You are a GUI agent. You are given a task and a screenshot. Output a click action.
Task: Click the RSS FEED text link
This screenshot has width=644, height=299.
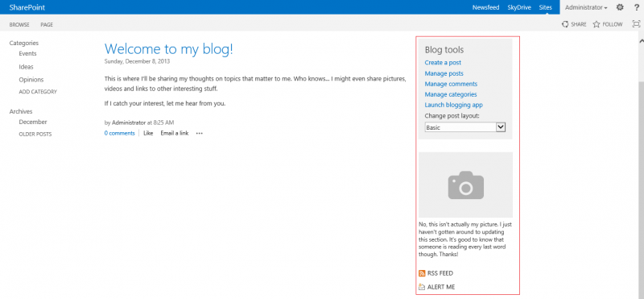click(440, 273)
